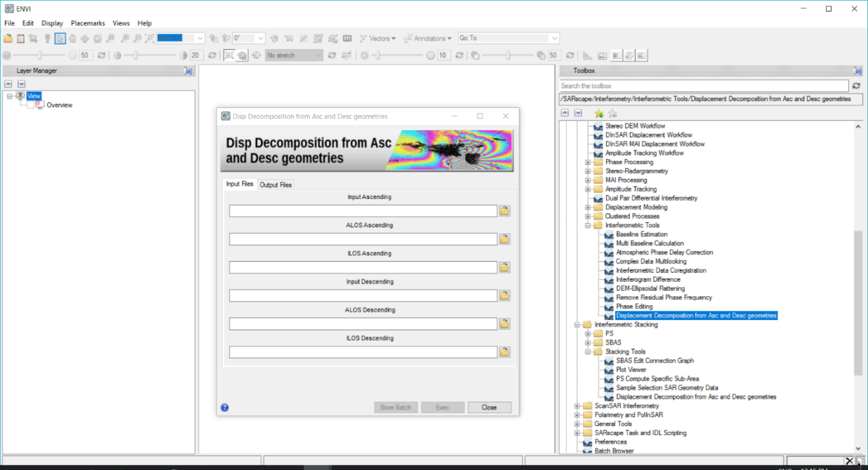Reset sharpen with refresh icon beside 10
This screenshot has width=868, height=470.
(x=460, y=55)
